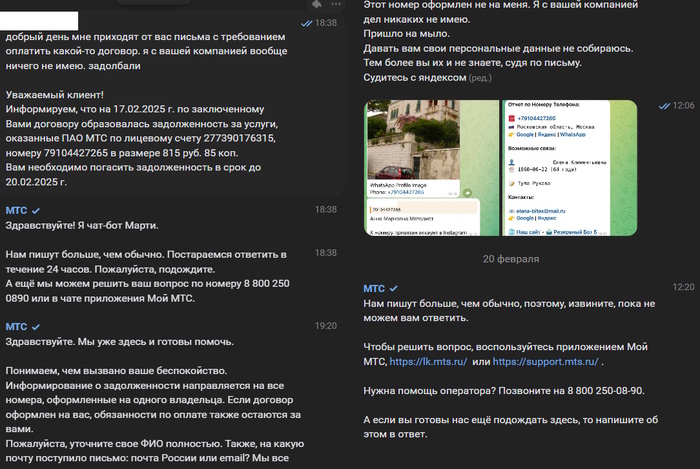700x469 pixels.
Task: Click the read checkmarks beside 18:38
Action: (x=306, y=22)
